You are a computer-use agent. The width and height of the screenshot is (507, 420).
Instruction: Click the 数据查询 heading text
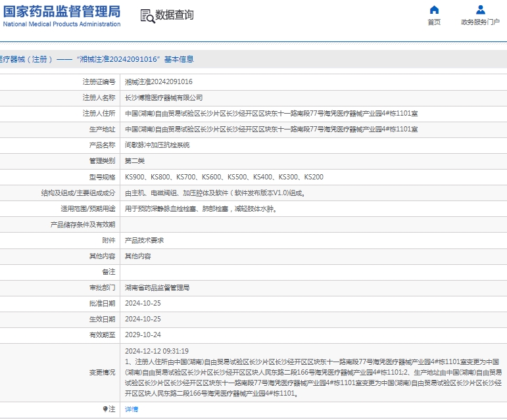tap(174, 15)
